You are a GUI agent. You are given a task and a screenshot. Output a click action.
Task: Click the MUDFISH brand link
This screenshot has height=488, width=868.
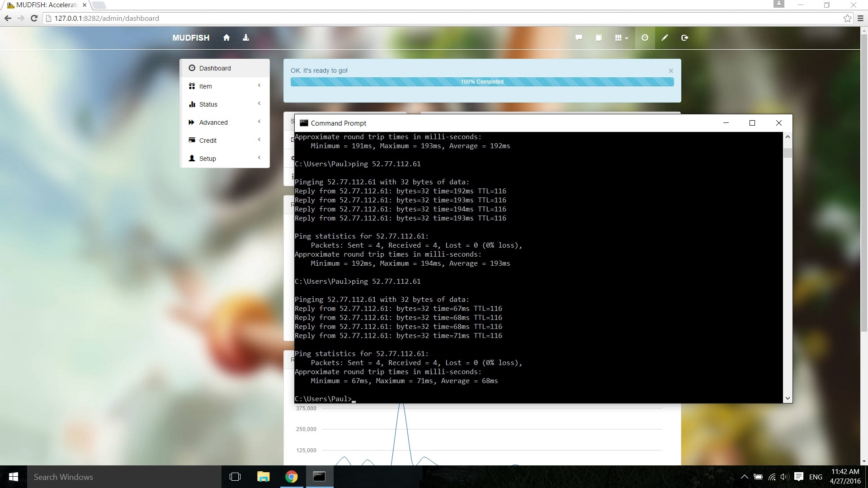[191, 38]
